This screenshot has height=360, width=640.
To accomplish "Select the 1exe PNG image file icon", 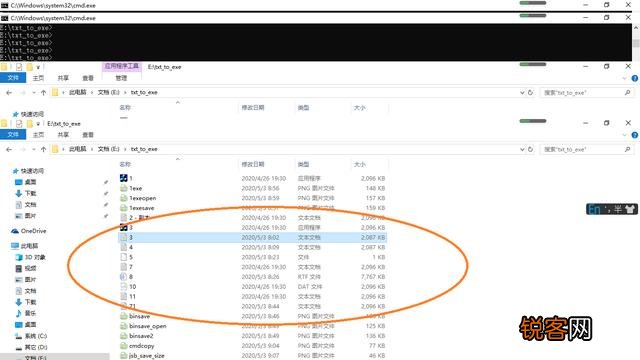I will click(124, 188).
